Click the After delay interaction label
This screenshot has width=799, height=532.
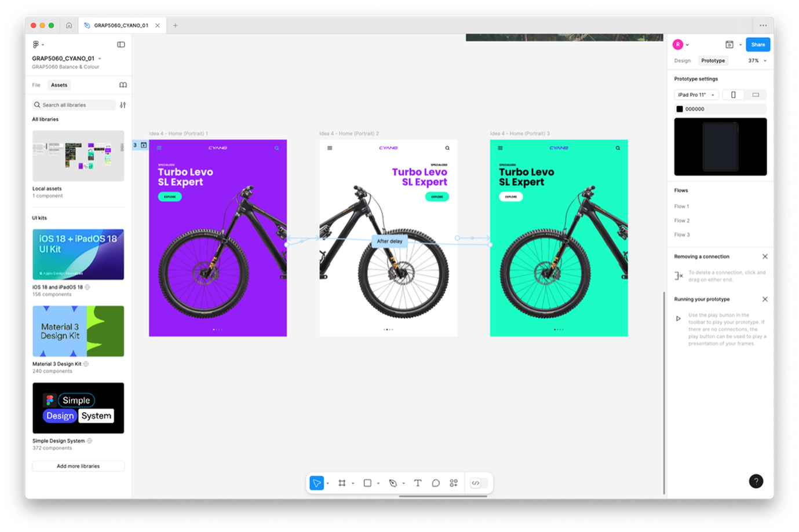point(389,241)
